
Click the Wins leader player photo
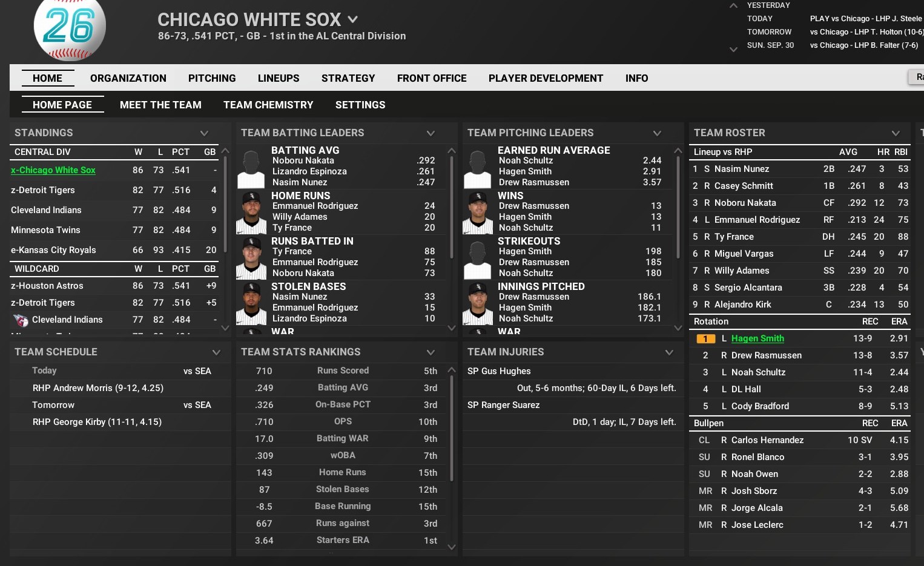478,212
